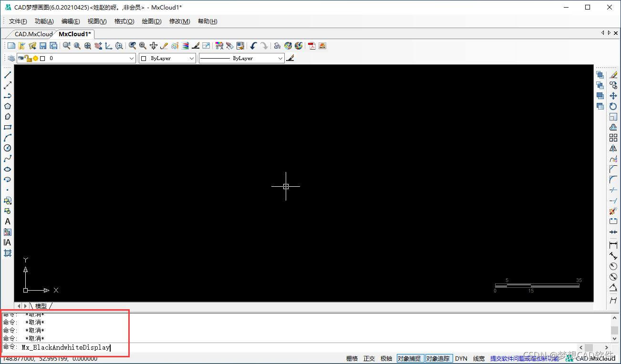Toggle layer lock icon in layer dropdown

(x=28, y=58)
